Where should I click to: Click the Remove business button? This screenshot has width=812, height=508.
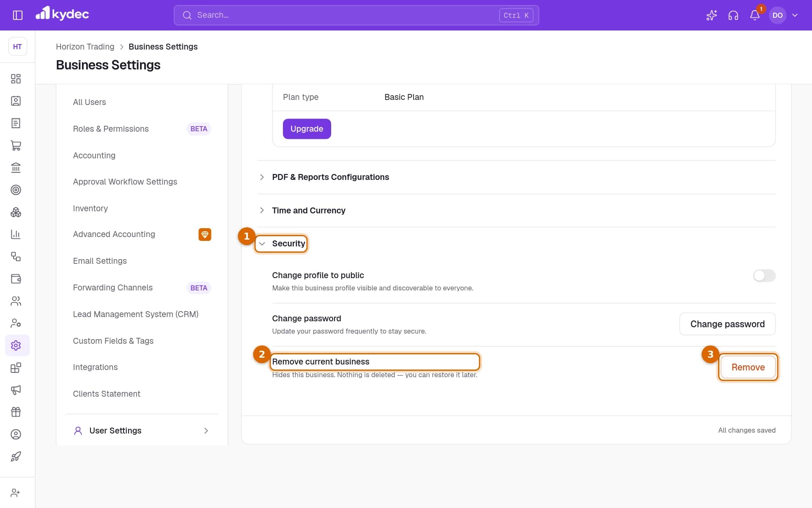(x=748, y=367)
